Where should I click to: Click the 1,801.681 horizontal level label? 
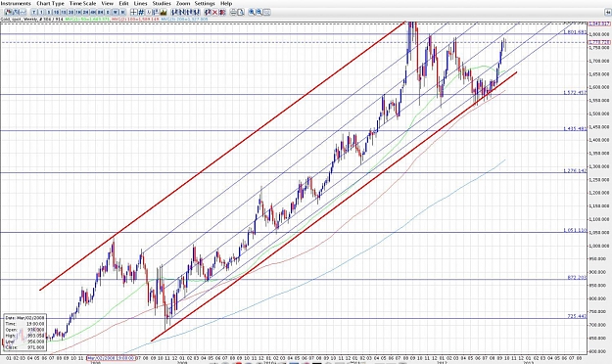click(x=575, y=32)
